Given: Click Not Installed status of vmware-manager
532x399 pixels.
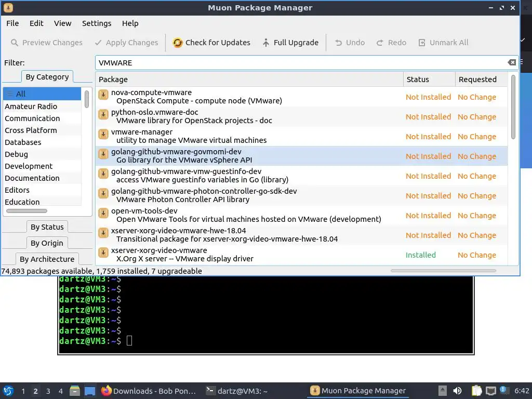Looking at the screenshot, I should point(428,137).
